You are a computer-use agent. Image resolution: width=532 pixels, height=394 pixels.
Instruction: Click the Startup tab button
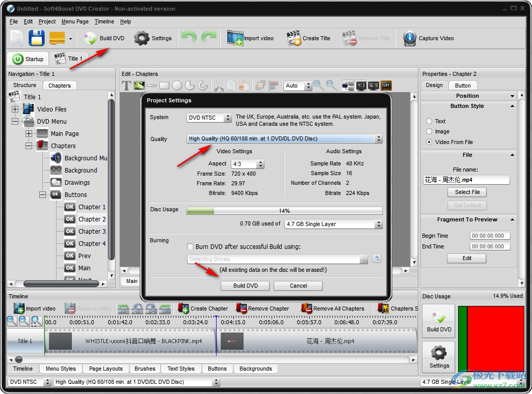point(28,59)
